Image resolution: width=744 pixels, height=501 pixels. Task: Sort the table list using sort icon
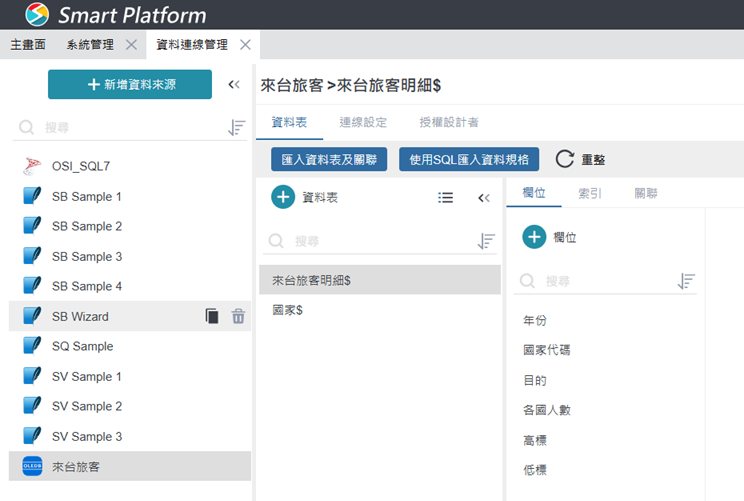[486, 241]
